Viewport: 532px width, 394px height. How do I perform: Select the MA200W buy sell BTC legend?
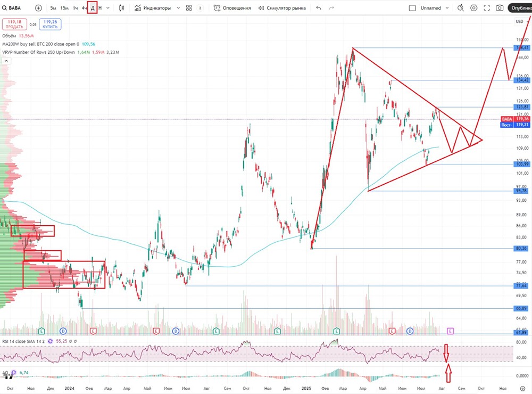48,44
